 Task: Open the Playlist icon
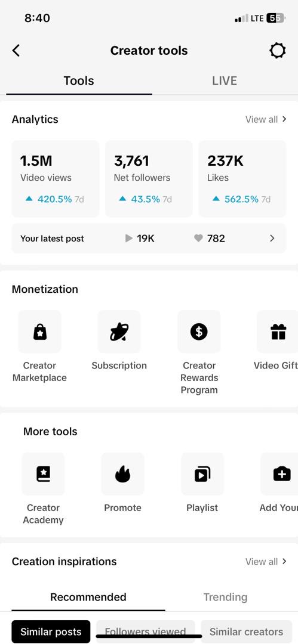coord(202,474)
